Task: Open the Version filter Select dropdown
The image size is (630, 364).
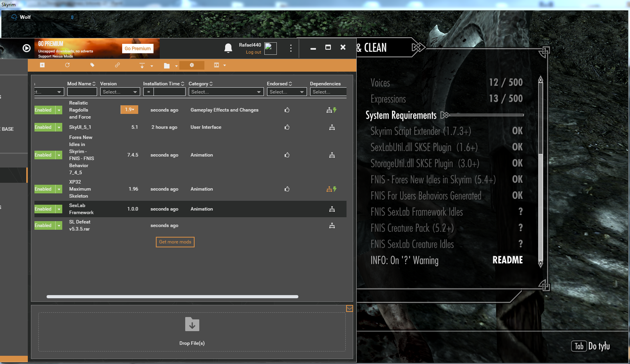Action: [x=120, y=92]
